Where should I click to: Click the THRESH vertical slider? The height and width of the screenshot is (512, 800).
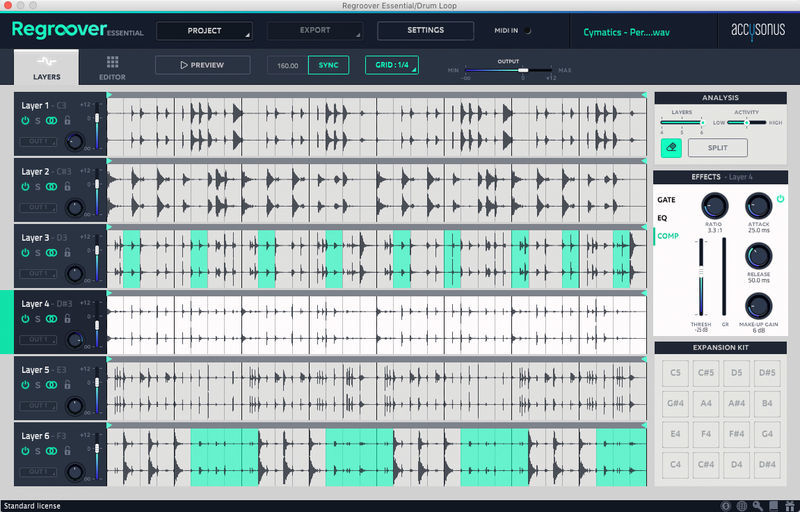point(701,277)
